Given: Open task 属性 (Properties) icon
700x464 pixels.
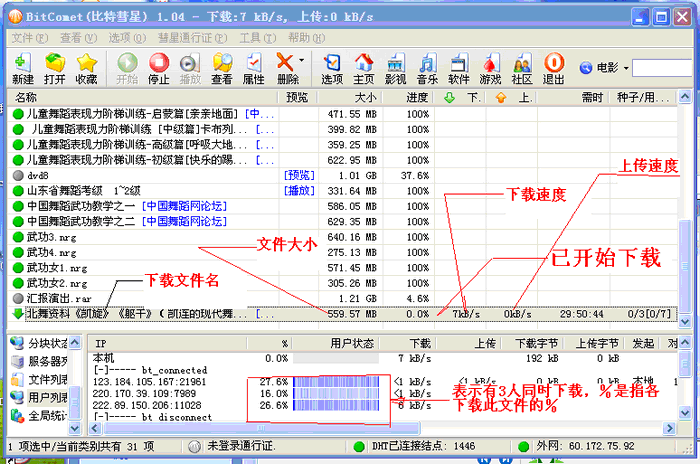Looking at the screenshot, I should click(254, 68).
